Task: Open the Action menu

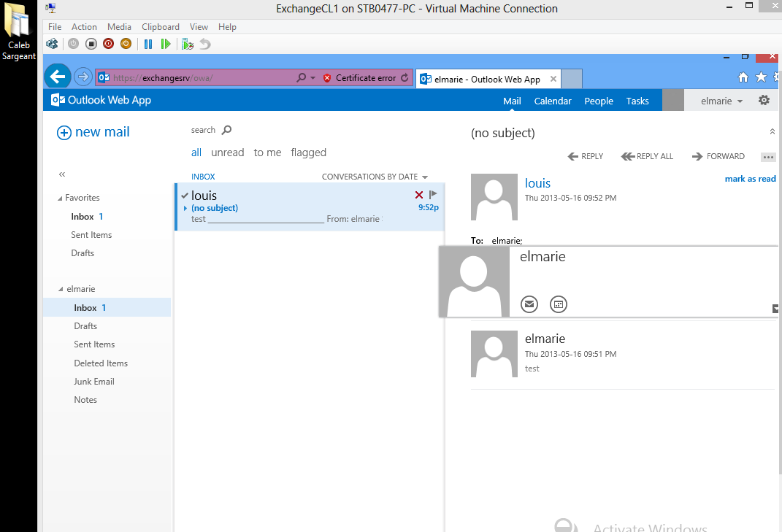Action: pyautogui.click(x=84, y=27)
